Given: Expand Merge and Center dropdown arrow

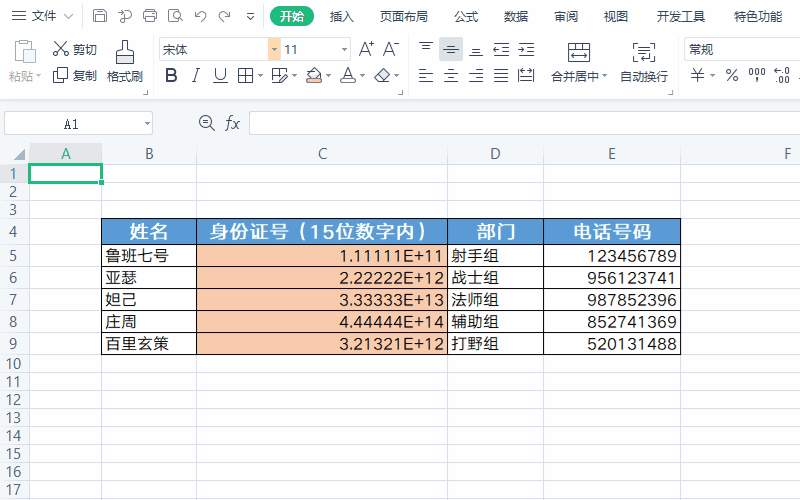Looking at the screenshot, I should tap(605, 76).
